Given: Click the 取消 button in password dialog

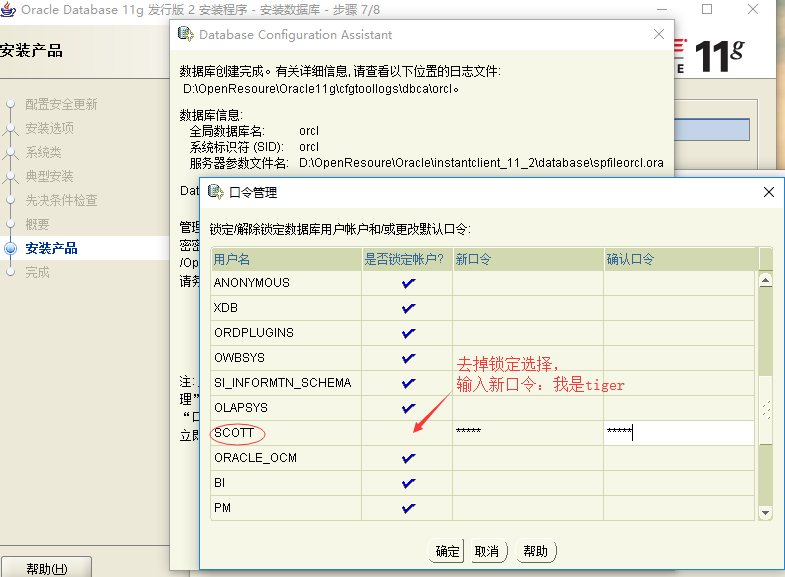Looking at the screenshot, I should pos(488,551).
